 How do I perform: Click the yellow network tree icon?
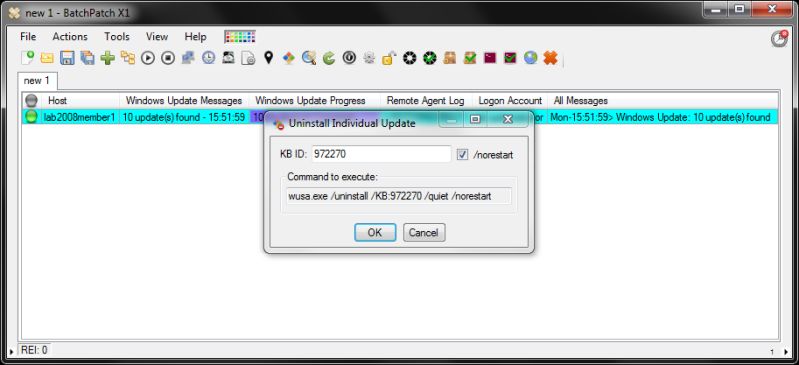click(128, 58)
